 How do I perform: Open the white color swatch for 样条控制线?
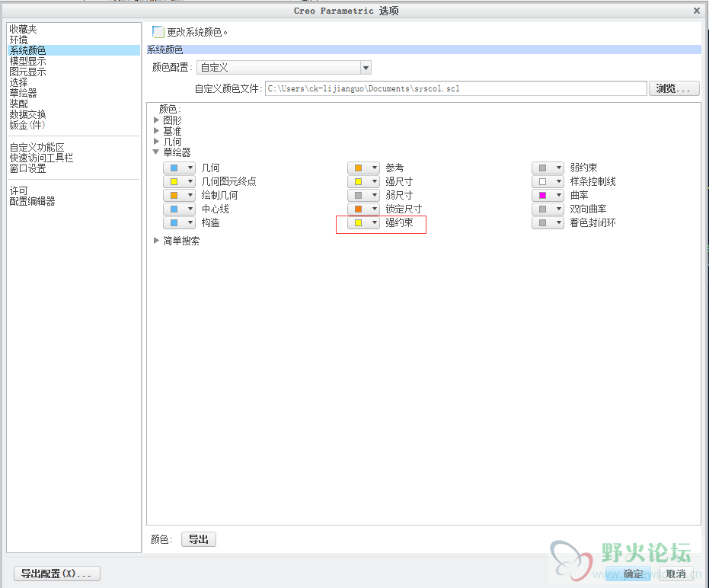point(548,181)
